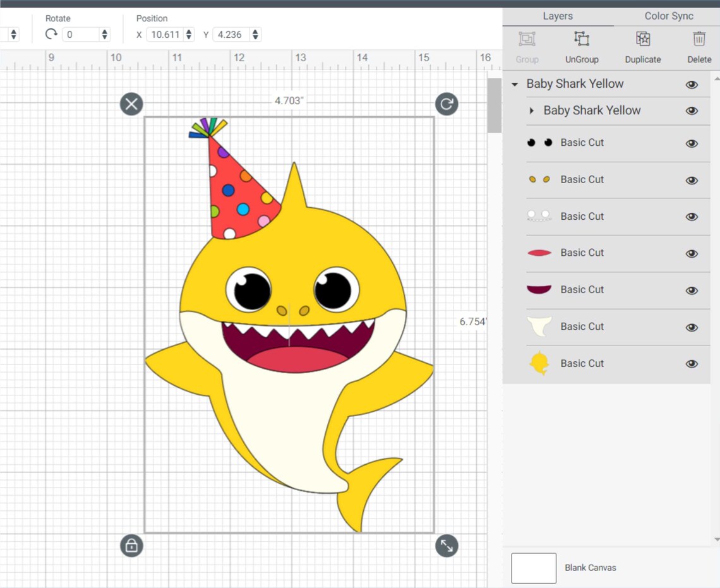The width and height of the screenshot is (720, 588).
Task: Click the Rotate circular arrow icon
Action: tap(51, 35)
